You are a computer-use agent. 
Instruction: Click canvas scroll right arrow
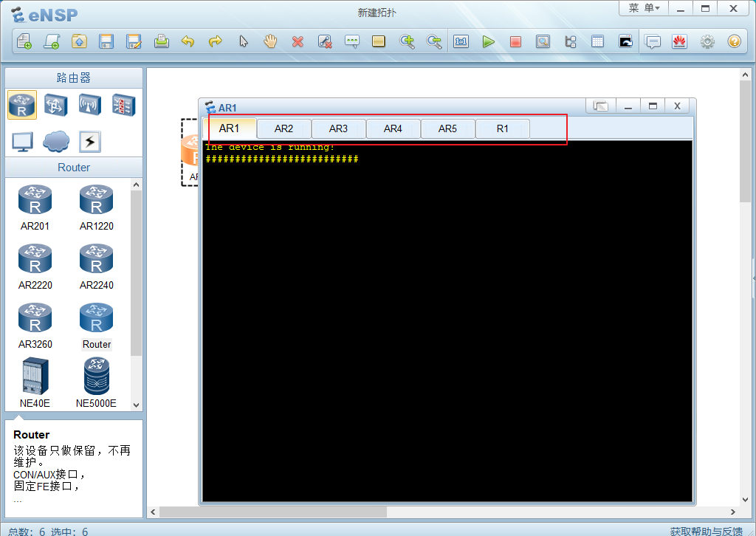(x=733, y=512)
